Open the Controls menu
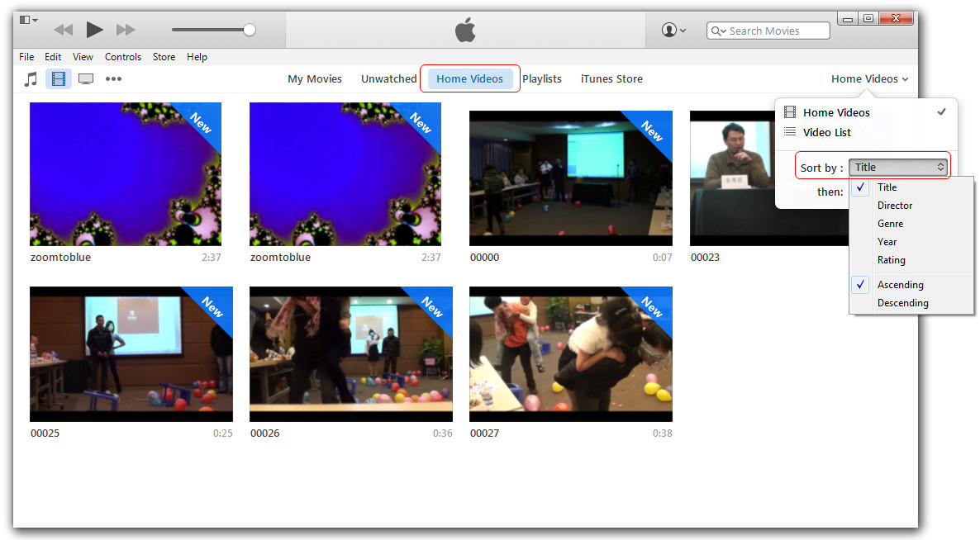The width and height of the screenshot is (980, 540). pyautogui.click(x=122, y=57)
